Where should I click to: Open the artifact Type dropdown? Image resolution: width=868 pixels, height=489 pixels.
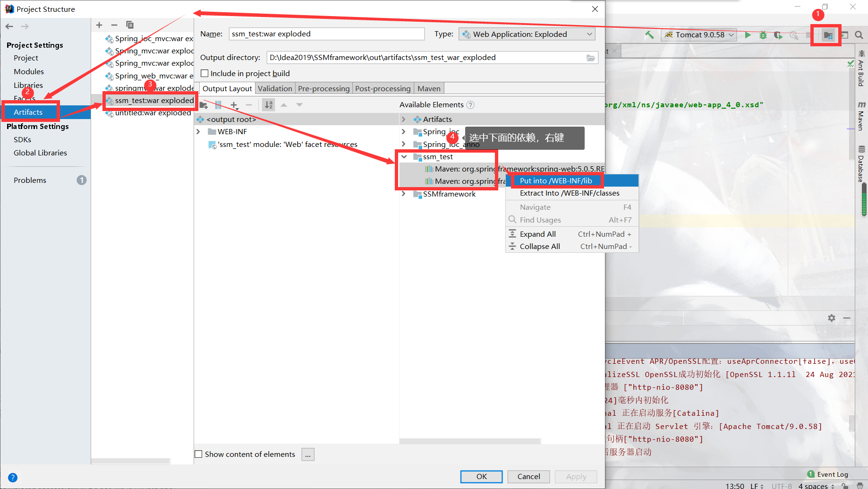(x=527, y=34)
